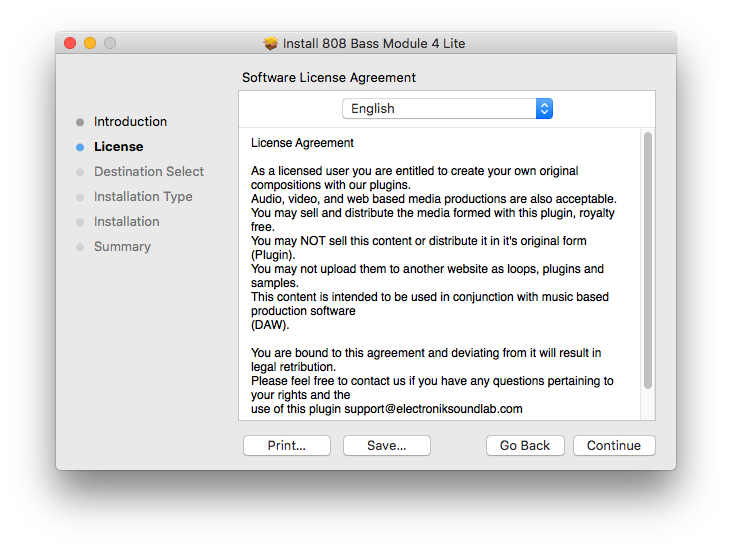The image size is (732, 550).
Task: Click the blue dropdown stepper arrows
Action: click(544, 108)
